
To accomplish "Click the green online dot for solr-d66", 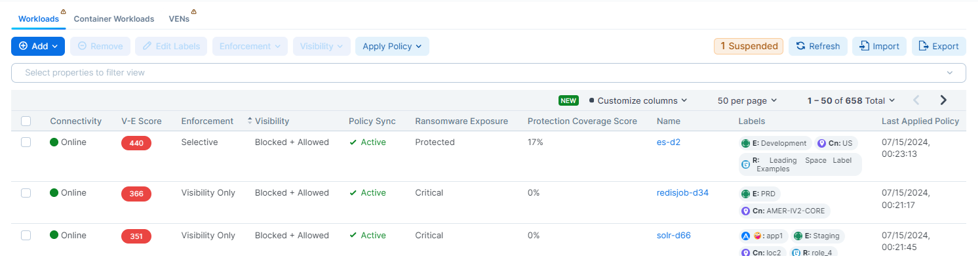I will pos(54,236).
